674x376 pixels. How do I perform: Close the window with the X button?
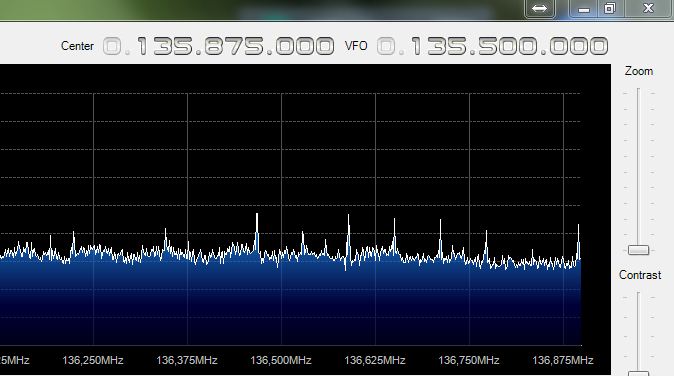coord(648,9)
